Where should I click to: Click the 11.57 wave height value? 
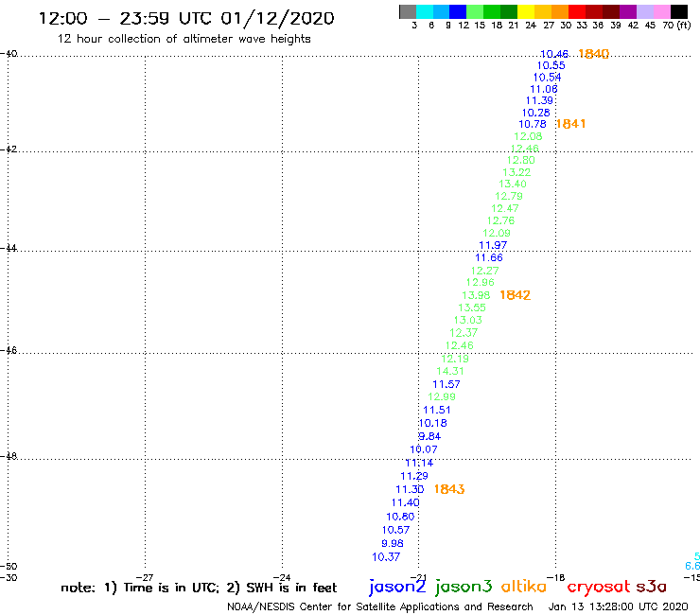[446, 384]
